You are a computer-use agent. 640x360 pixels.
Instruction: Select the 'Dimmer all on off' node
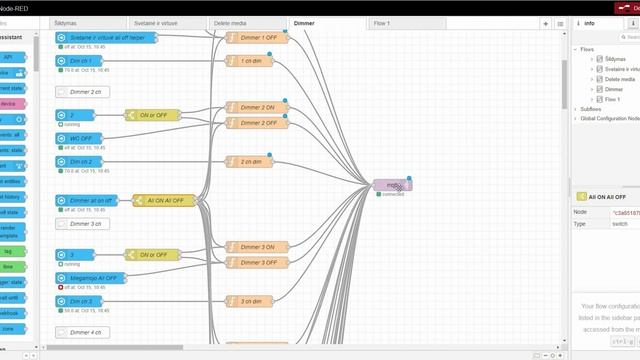click(x=87, y=200)
